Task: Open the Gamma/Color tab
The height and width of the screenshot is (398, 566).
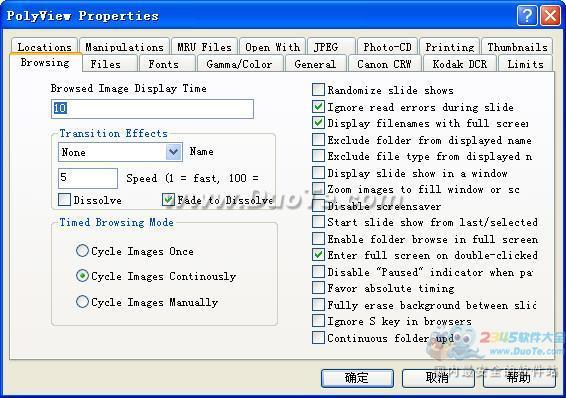Action: click(x=240, y=64)
